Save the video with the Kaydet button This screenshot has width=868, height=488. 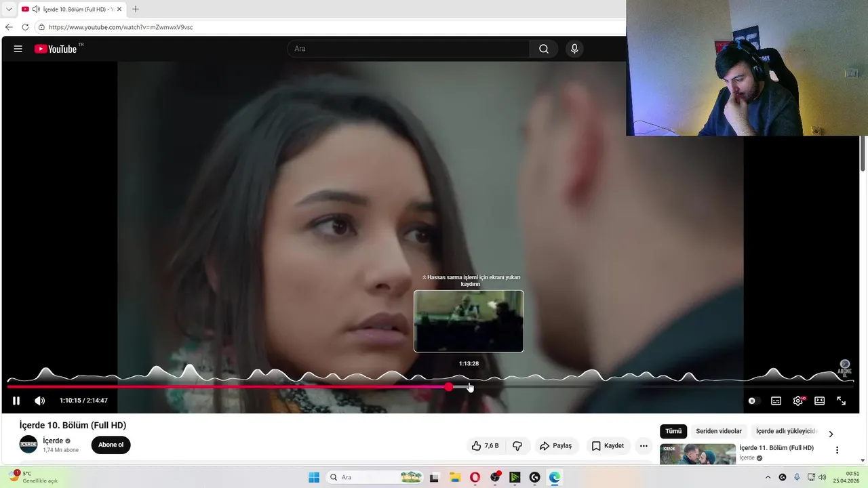(608, 445)
